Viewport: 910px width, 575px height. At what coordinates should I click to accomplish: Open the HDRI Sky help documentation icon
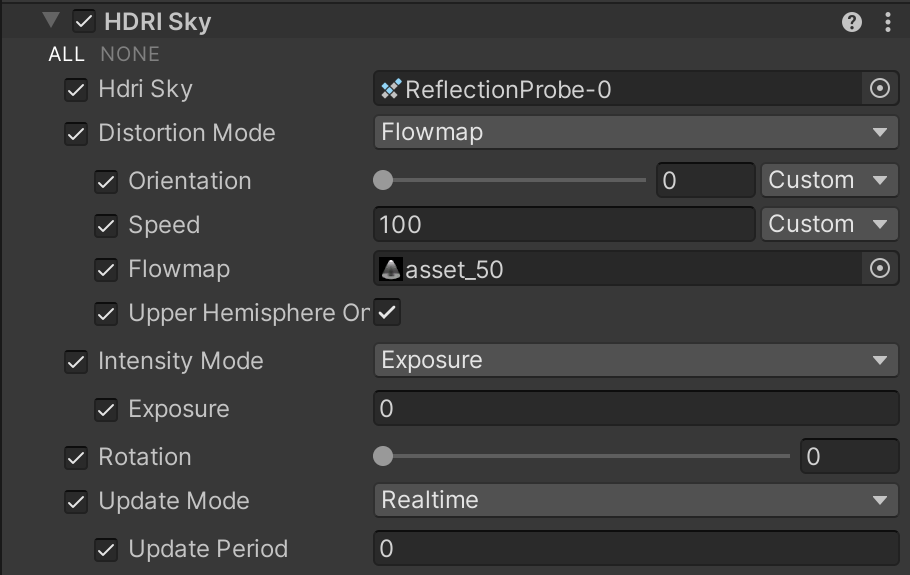851,23
